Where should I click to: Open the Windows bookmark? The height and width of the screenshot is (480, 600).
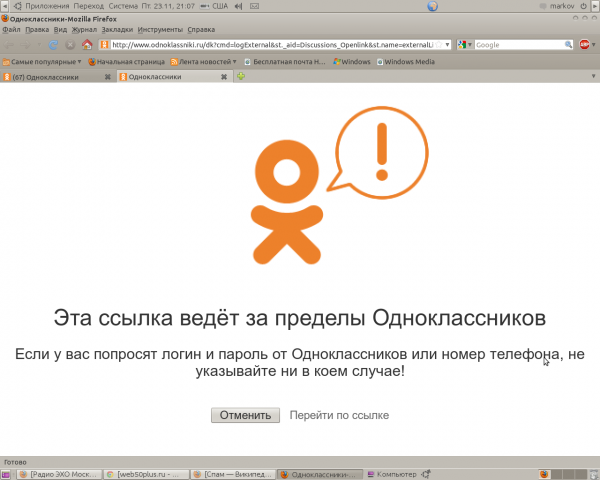coord(352,62)
